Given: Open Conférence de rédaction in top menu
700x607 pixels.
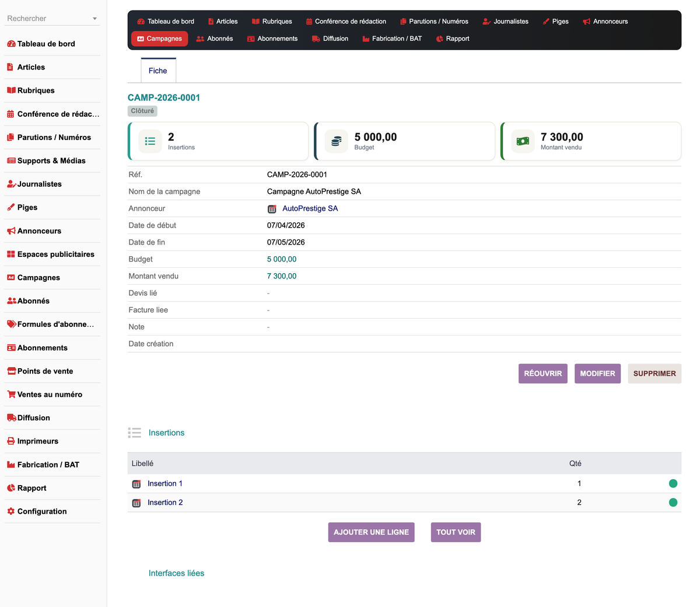Looking at the screenshot, I should [x=346, y=22].
